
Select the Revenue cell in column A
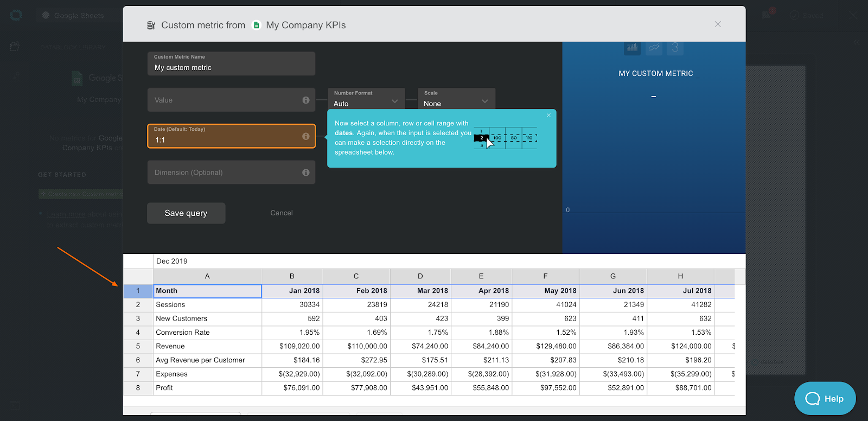[207, 346]
